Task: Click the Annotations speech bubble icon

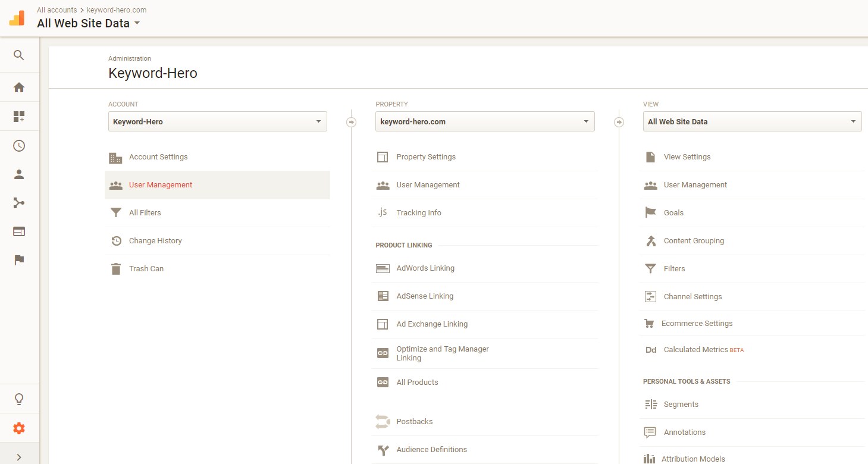Action: 650,432
